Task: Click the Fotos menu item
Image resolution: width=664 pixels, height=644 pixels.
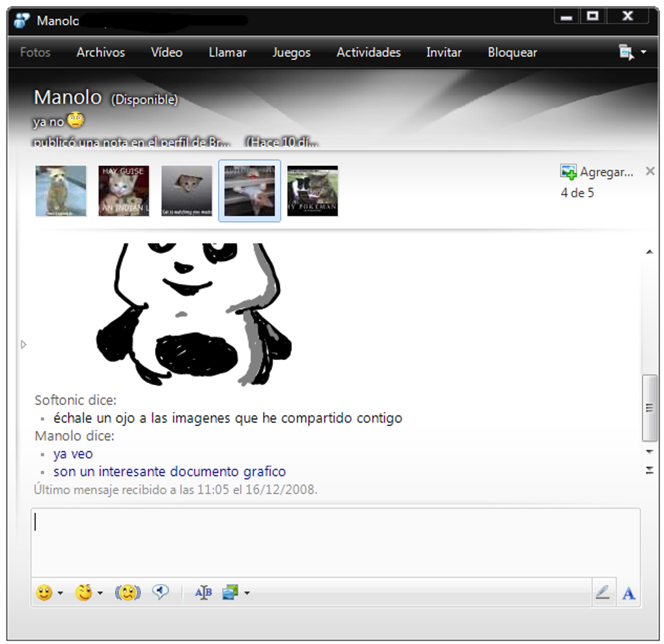Action: pos(35,52)
